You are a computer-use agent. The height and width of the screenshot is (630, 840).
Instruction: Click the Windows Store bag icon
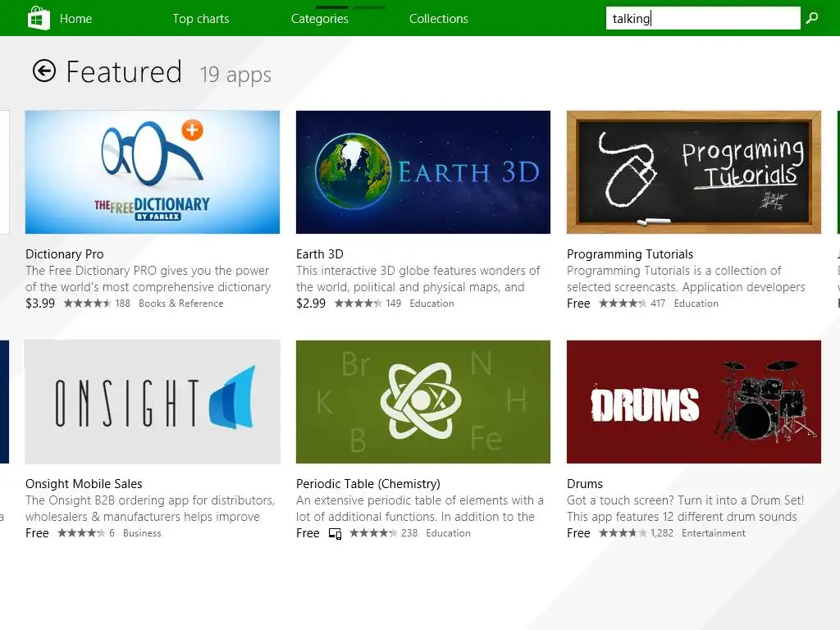[39, 18]
